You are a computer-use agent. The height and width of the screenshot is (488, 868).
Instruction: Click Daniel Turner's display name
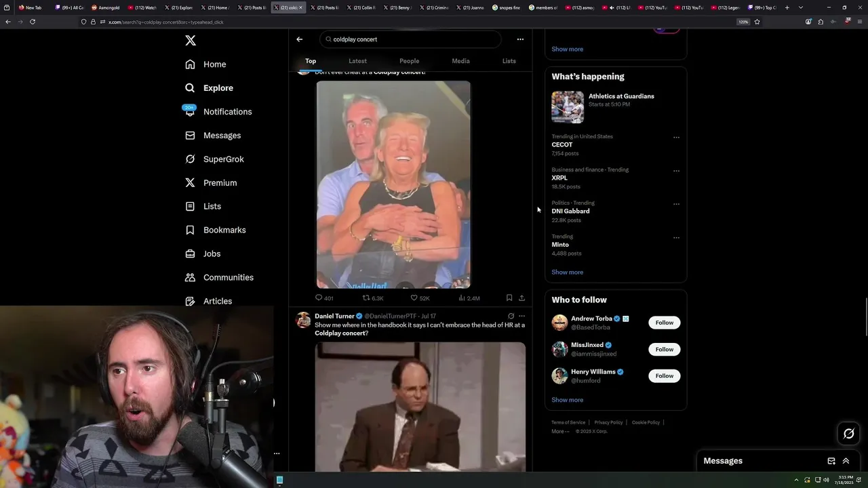pyautogui.click(x=334, y=316)
